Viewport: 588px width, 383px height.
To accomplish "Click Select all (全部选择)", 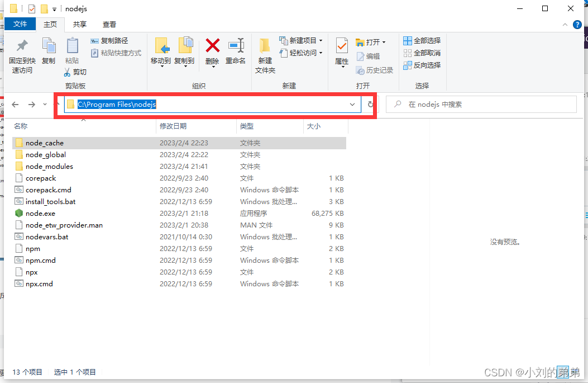I will pyautogui.click(x=422, y=41).
